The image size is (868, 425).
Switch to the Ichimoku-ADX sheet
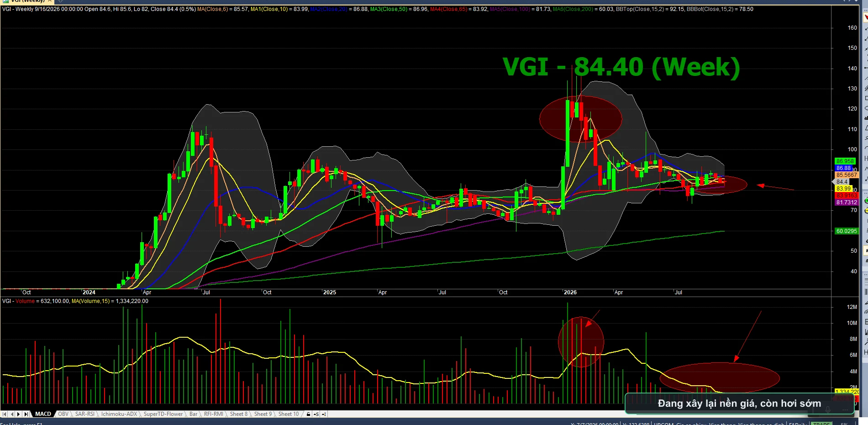tap(119, 414)
